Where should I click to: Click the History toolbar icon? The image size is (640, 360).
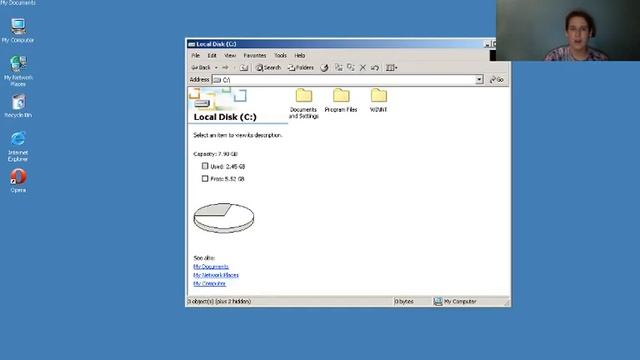click(324, 68)
